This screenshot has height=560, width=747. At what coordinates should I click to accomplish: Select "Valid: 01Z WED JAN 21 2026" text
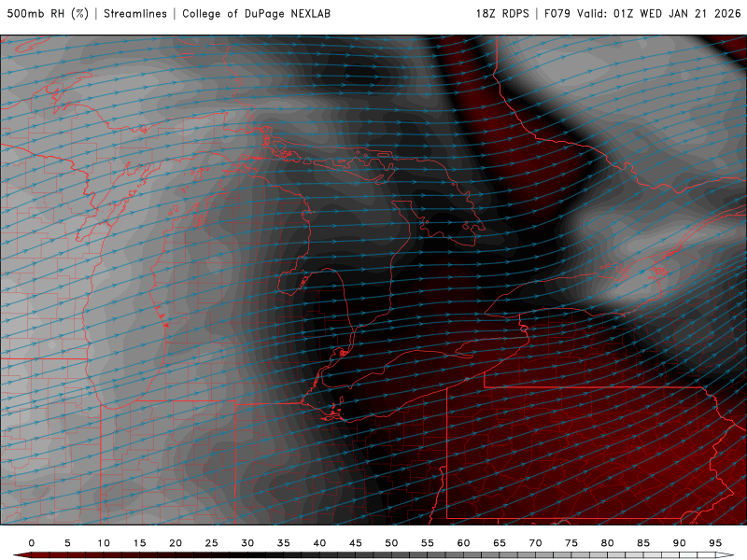659,14
